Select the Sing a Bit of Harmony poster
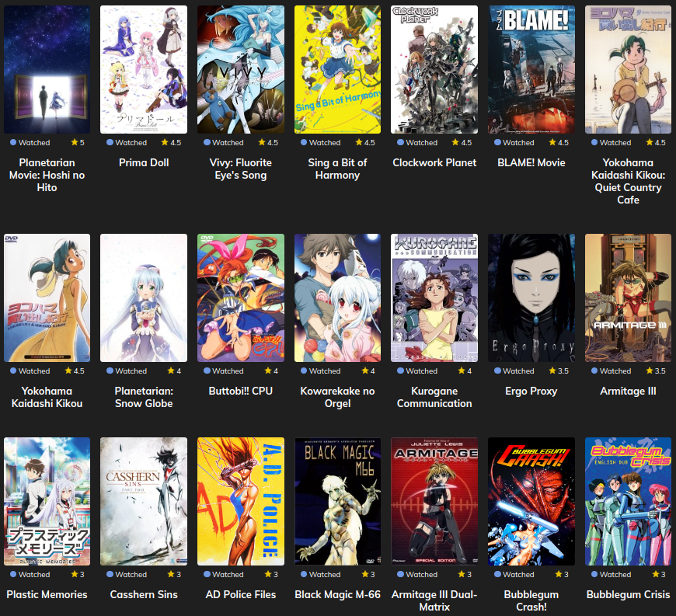This screenshot has width=676, height=616. pos(337,69)
